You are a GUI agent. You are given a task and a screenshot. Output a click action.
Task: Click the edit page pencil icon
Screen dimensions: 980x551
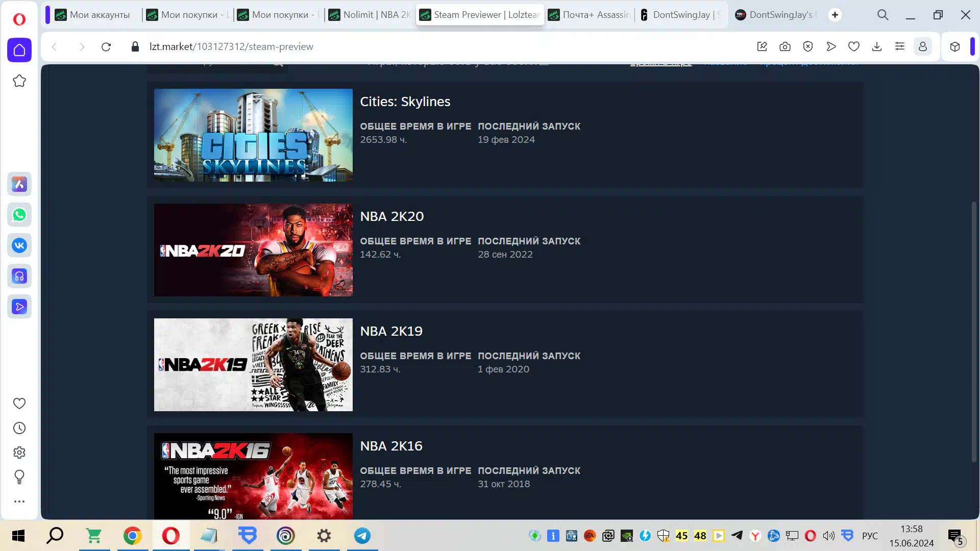pyautogui.click(x=762, y=47)
